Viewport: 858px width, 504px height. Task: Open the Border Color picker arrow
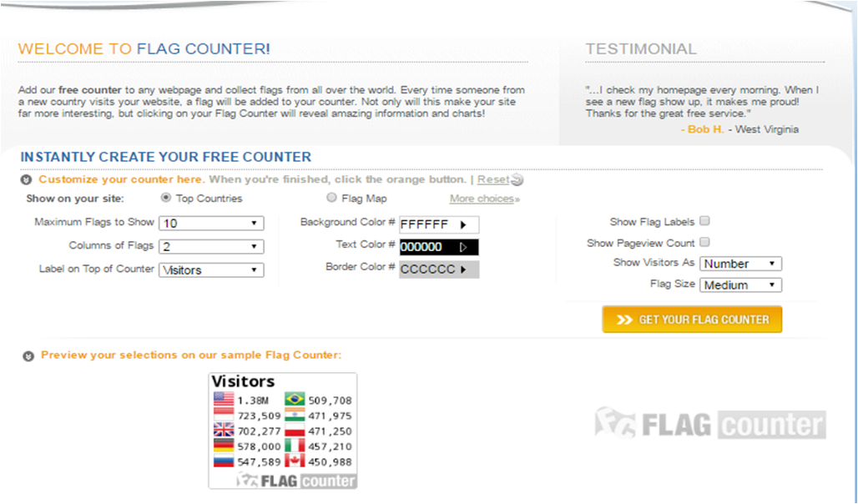(x=463, y=270)
